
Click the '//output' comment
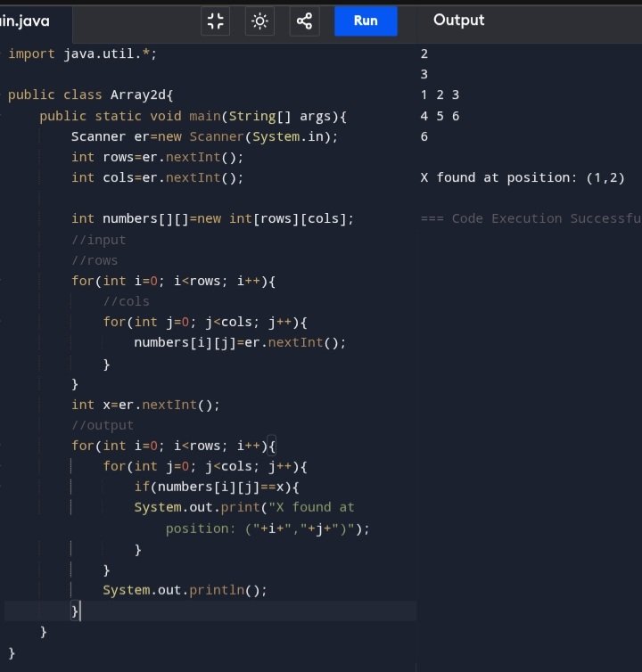103,426
